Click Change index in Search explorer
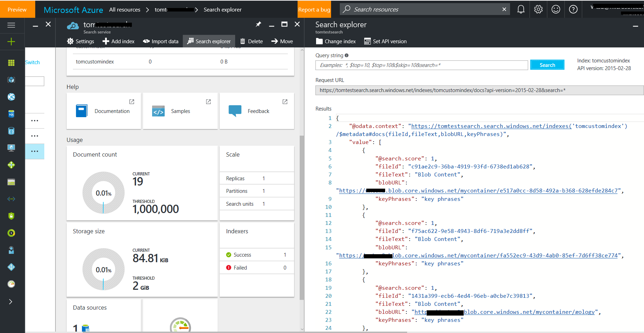 coord(336,41)
